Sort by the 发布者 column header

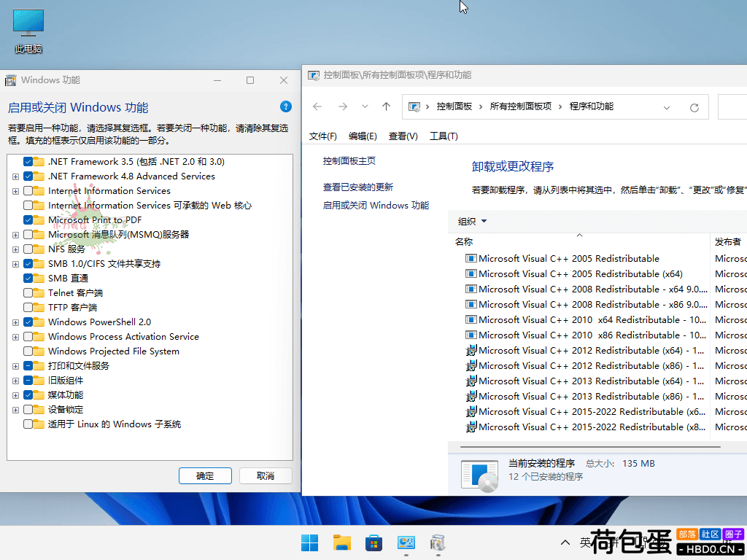729,242
